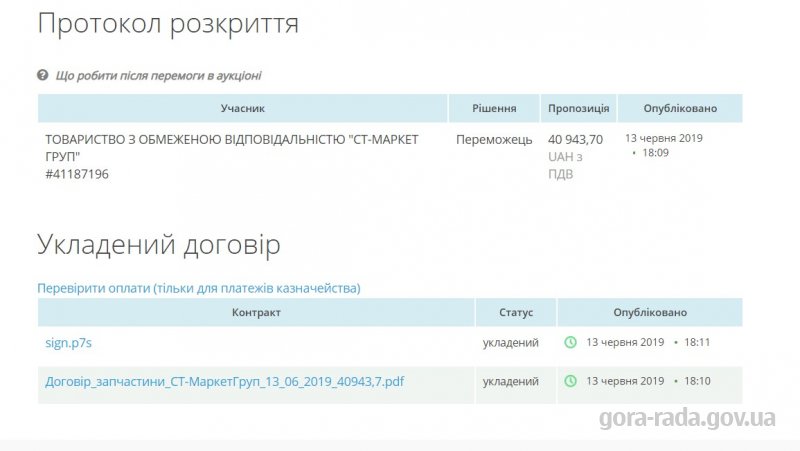The height and width of the screenshot is (451, 800).
Task: Click publication time 18:10
Action: point(697,381)
